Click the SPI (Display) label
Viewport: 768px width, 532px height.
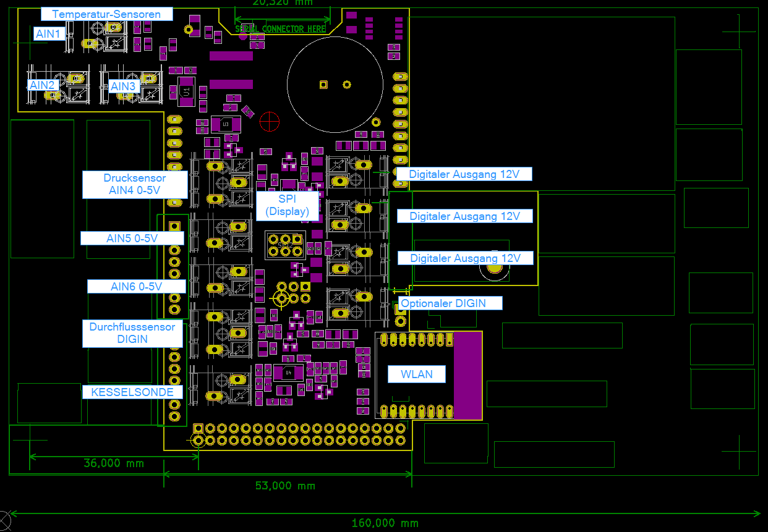tap(287, 206)
